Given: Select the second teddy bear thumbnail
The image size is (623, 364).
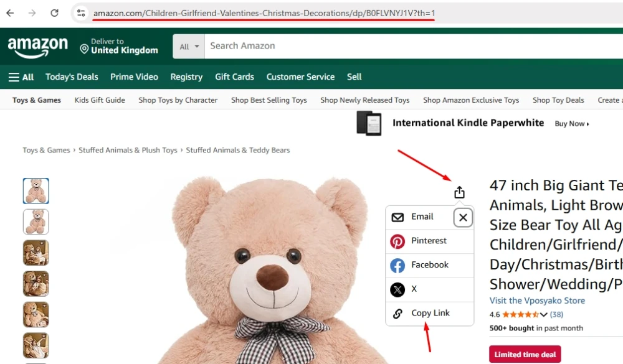Looking at the screenshot, I should pos(36,222).
